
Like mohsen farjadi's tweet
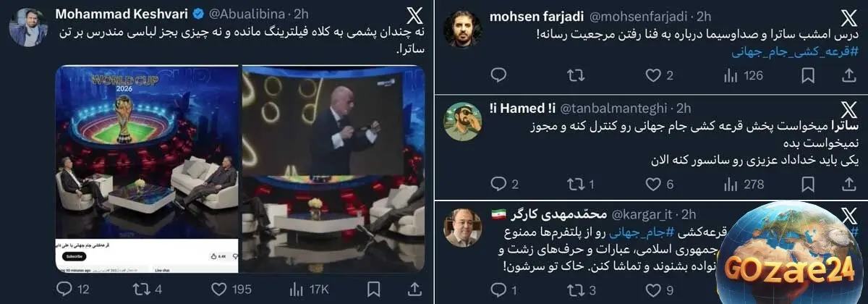tap(659, 75)
